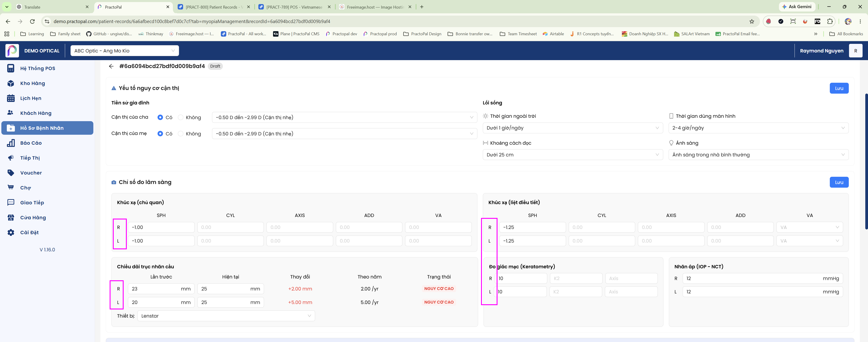Select Hồ Sơ Bệnh Nhân folder icon
The image size is (868, 342).
(11, 128)
